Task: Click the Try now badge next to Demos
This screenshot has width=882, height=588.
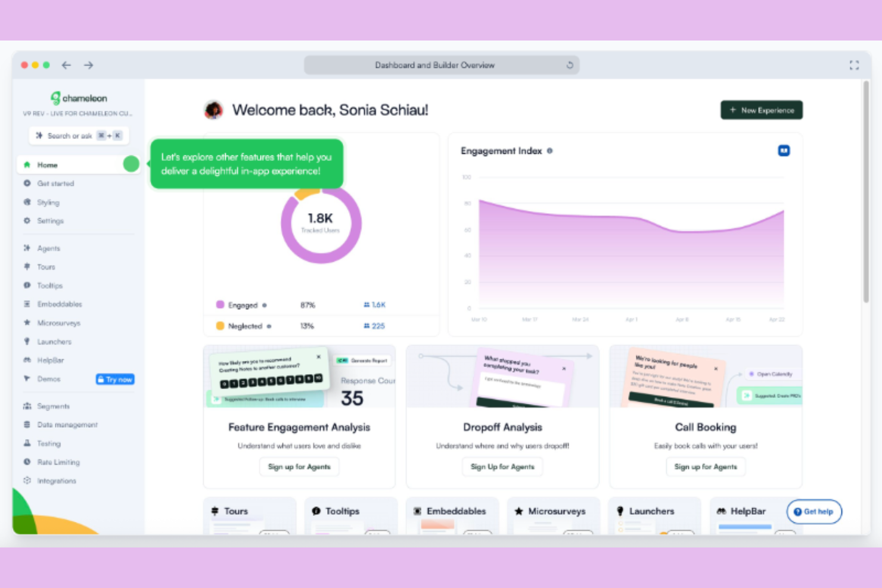Action: tap(114, 379)
